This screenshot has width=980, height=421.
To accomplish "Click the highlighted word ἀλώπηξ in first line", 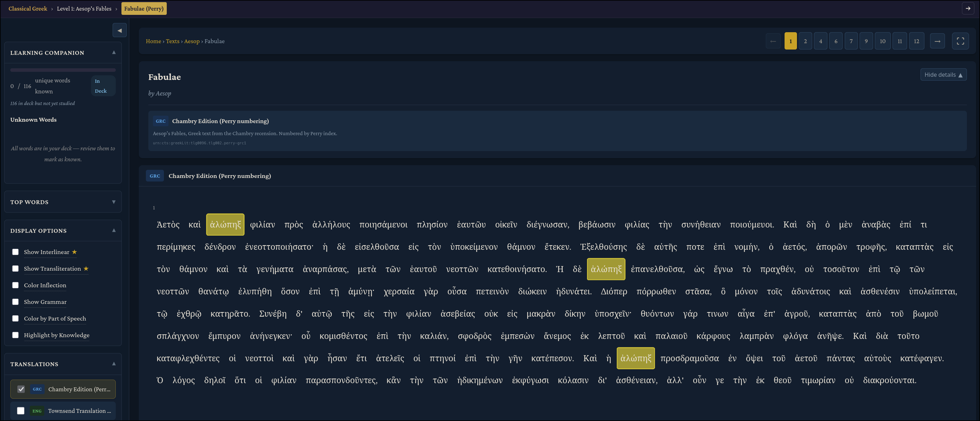I will [x=225, y=224].
